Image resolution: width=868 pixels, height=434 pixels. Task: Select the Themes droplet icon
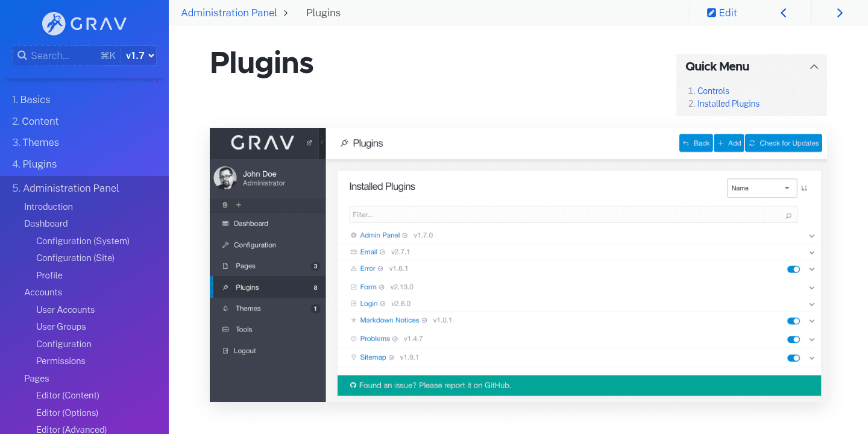(x=225, y=308)
